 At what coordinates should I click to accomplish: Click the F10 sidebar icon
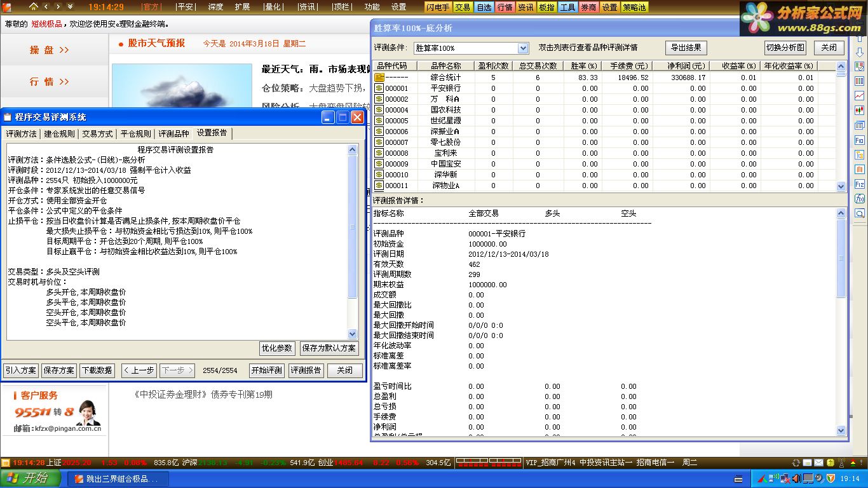coord(860,140)
